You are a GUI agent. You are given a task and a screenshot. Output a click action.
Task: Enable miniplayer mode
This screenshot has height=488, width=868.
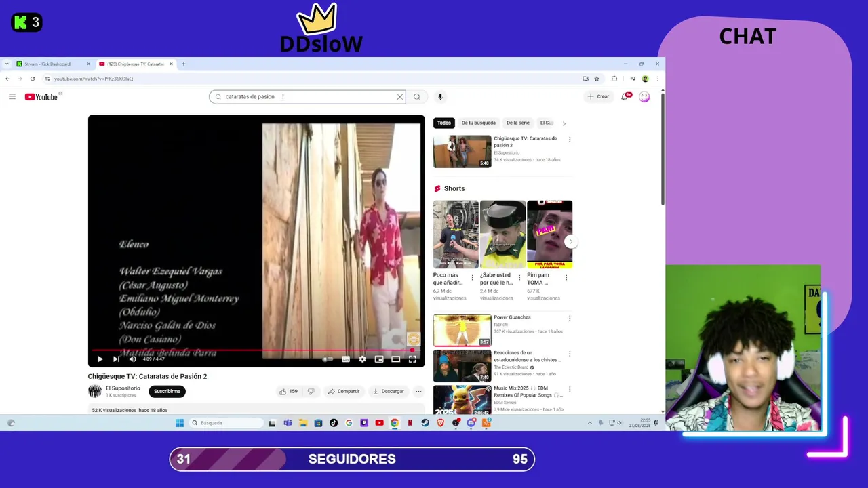(379, 359)
